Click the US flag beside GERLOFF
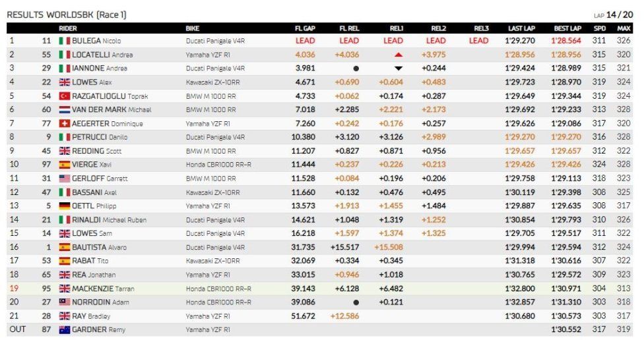This screenshot has width=644, height=340. pos(65,179)
